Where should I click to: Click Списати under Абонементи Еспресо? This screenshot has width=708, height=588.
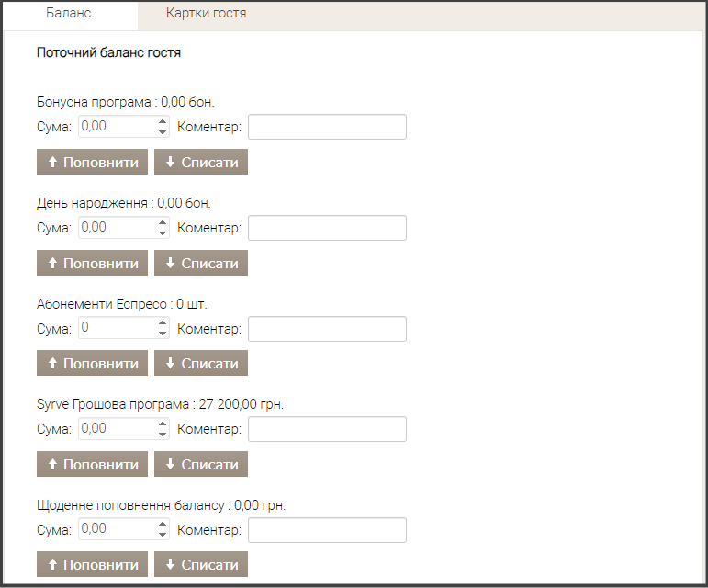(x=201, y=363)
